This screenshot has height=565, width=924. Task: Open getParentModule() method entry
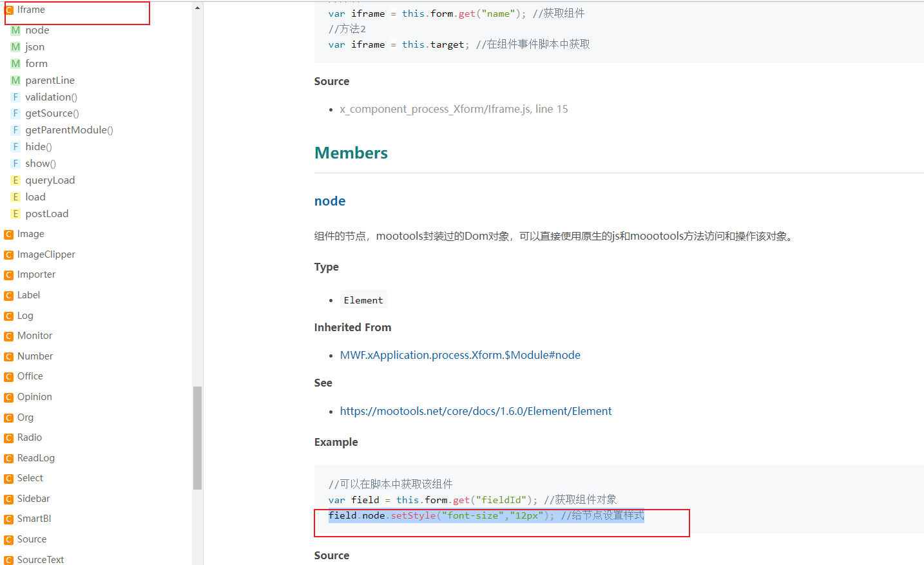pyautogui.click(x=70, y=130)
